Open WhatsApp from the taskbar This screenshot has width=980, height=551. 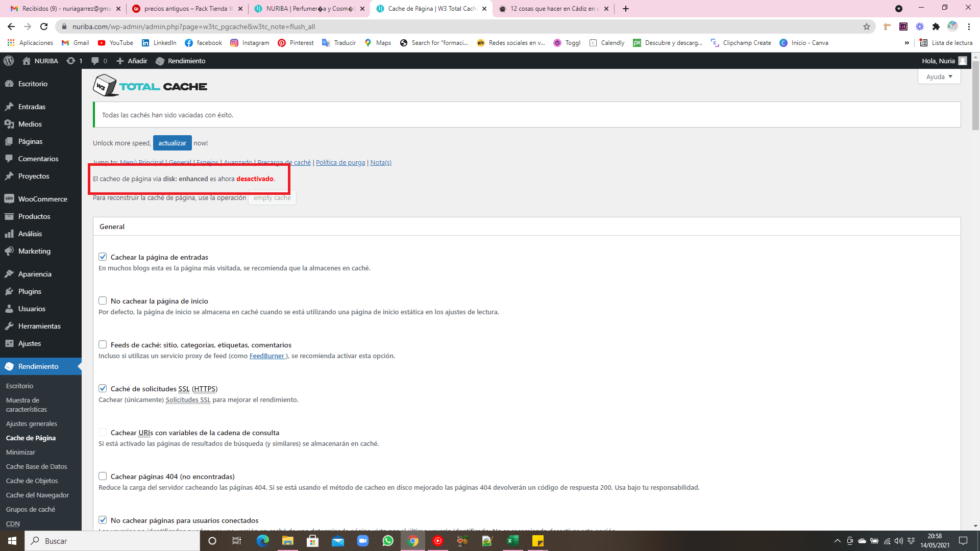(x=388, y=541)
